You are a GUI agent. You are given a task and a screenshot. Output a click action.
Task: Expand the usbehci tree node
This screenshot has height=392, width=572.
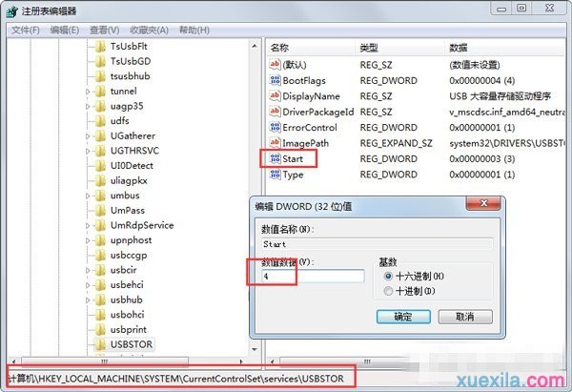88,285
